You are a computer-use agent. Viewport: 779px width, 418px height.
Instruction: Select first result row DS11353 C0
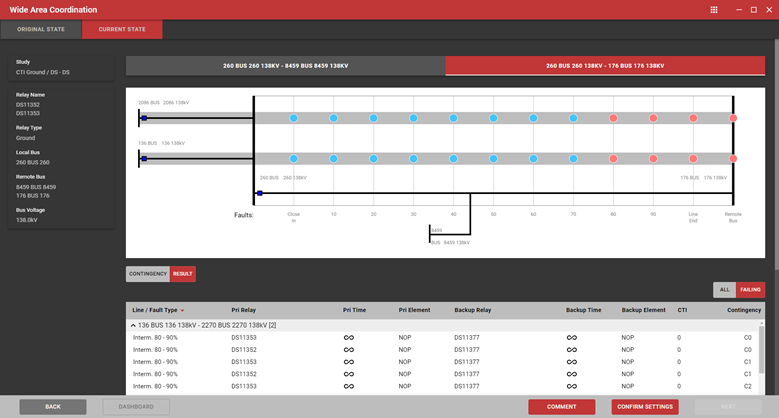[x=442, y=337]
